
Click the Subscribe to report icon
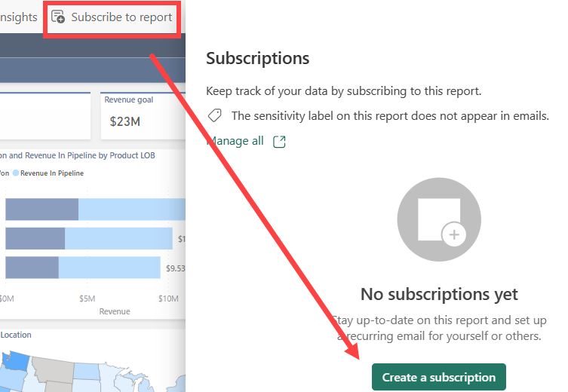[x=58, y=17]
